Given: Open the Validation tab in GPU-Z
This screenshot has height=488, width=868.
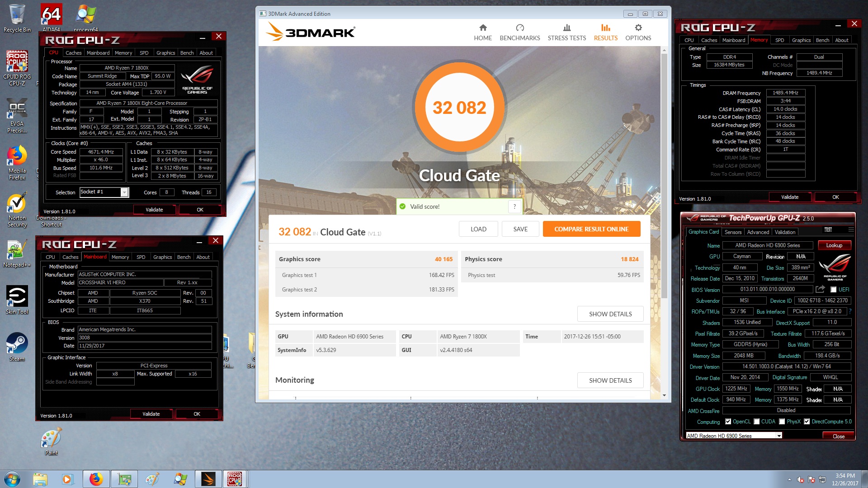Looking at the screenshot, I should (785, 232).
